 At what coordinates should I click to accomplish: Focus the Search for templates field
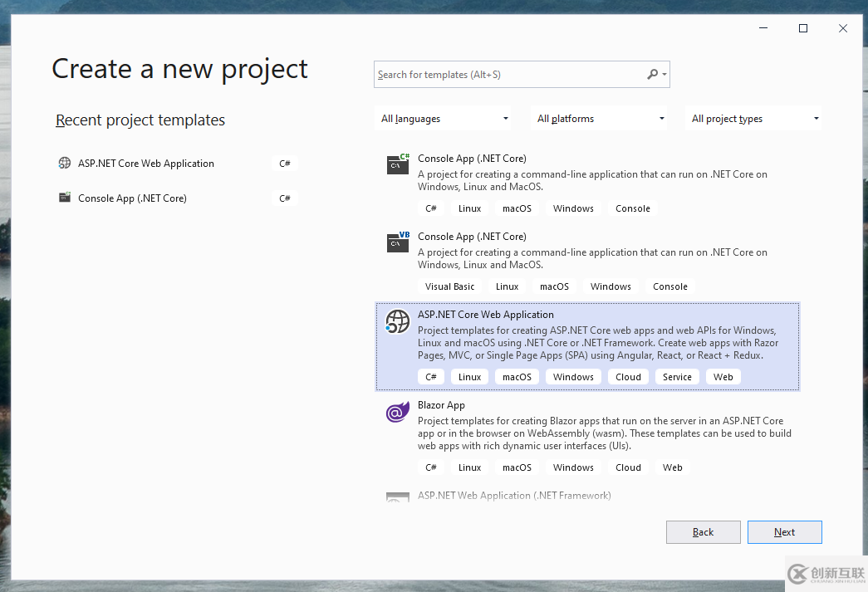click(522, 74)
